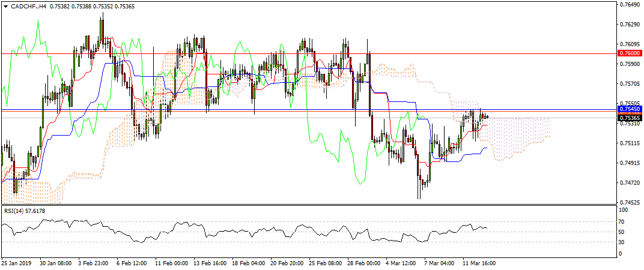The height and width of the screenshot is (270, 644).
Task: Click the 6 Feb 12:00 time label
Action: coord(132,263)
